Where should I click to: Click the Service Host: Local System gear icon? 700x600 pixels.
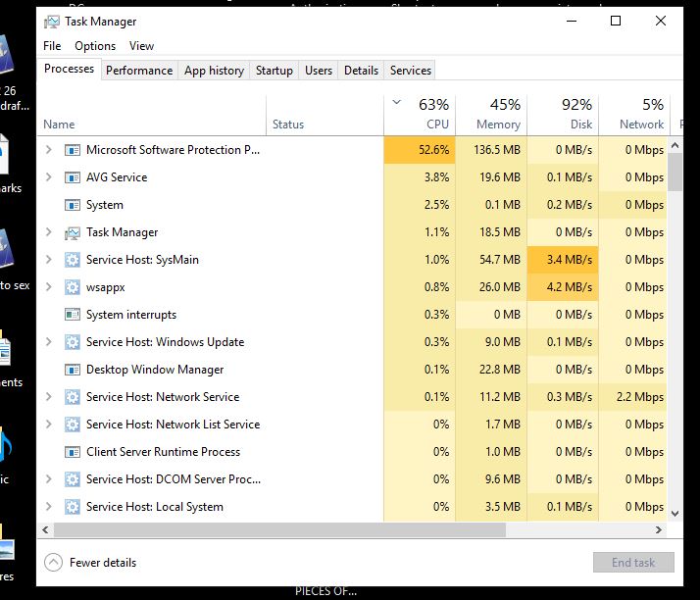(73, 507)
